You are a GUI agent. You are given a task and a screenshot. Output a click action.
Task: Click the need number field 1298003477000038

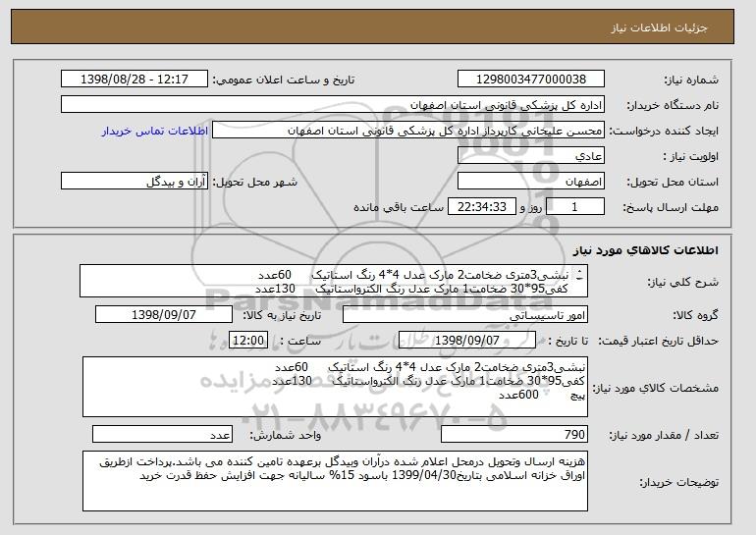pos(531,80)
